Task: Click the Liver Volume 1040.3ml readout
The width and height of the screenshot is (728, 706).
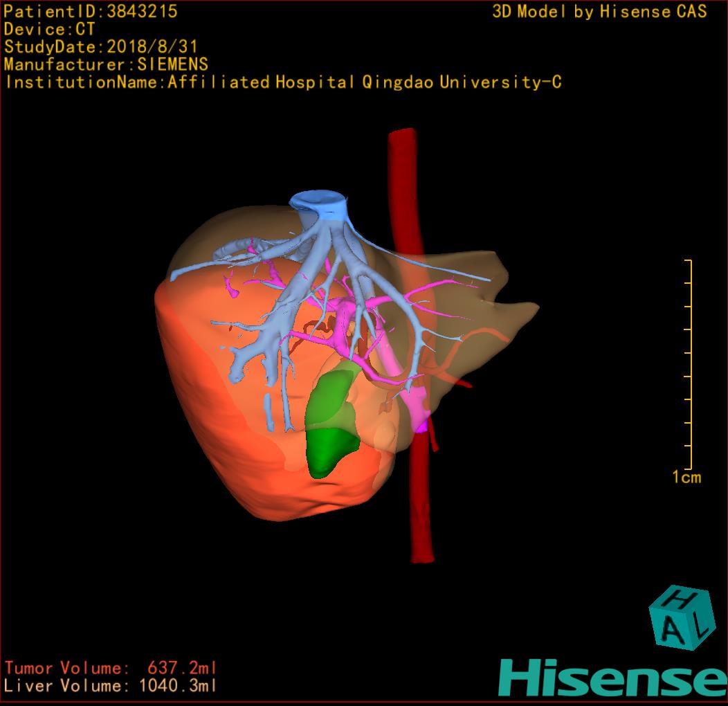Action: [111, 686]
